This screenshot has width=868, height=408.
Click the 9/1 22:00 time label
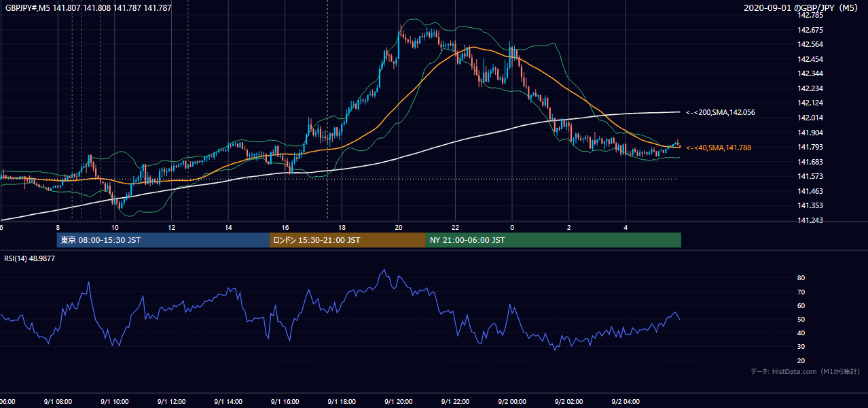click(x=455, y=402)
